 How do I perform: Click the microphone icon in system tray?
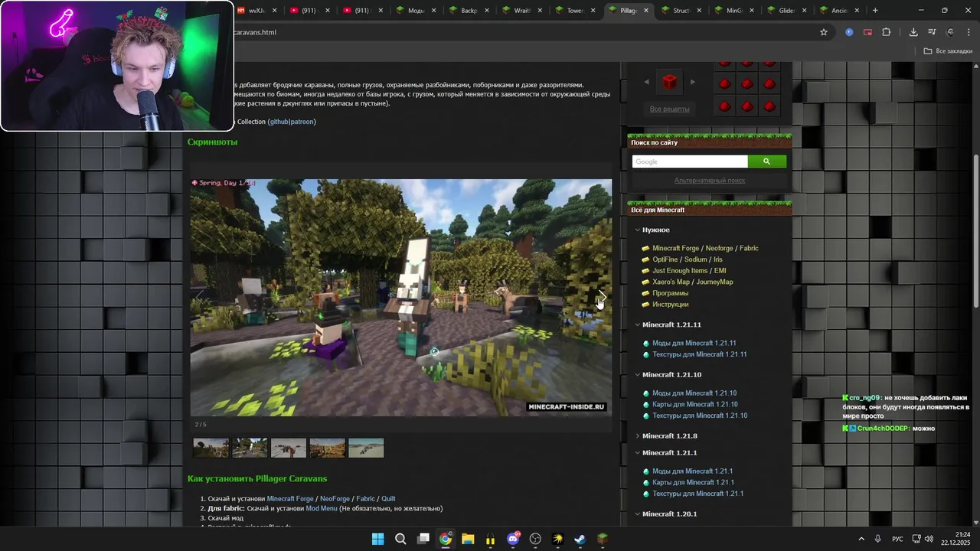click(877, 539)
